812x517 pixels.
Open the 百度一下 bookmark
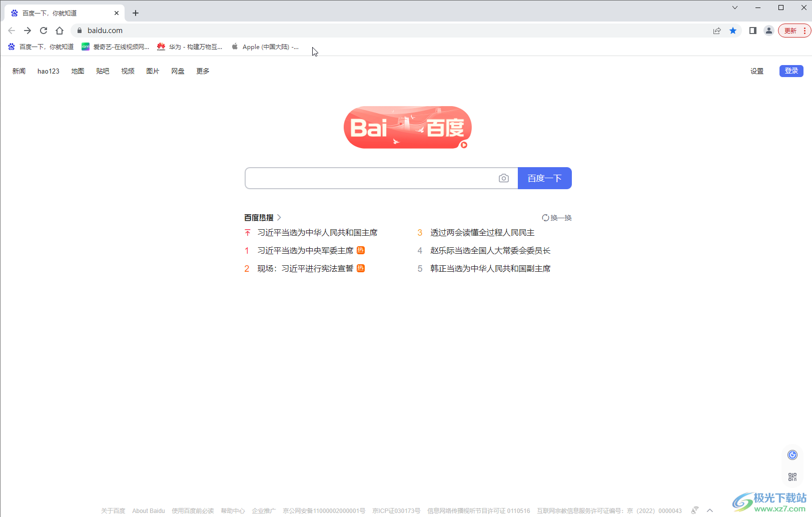[x=41, y=47]
